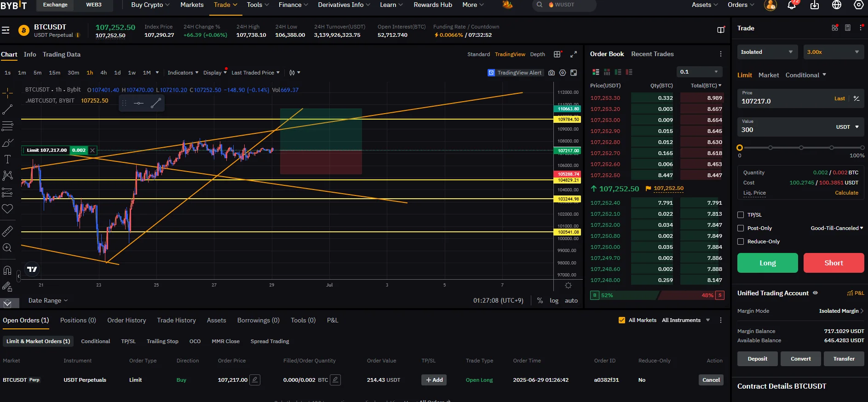This screenshot has width=868, height=402.
Task: Change the USDT value unit dropdown
Action: click(x=847, y=127)
